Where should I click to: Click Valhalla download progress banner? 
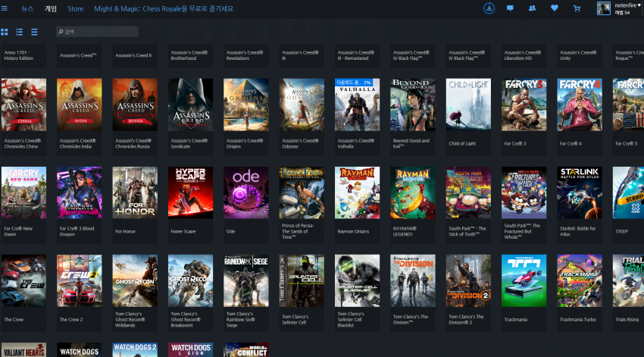[354, 82]
